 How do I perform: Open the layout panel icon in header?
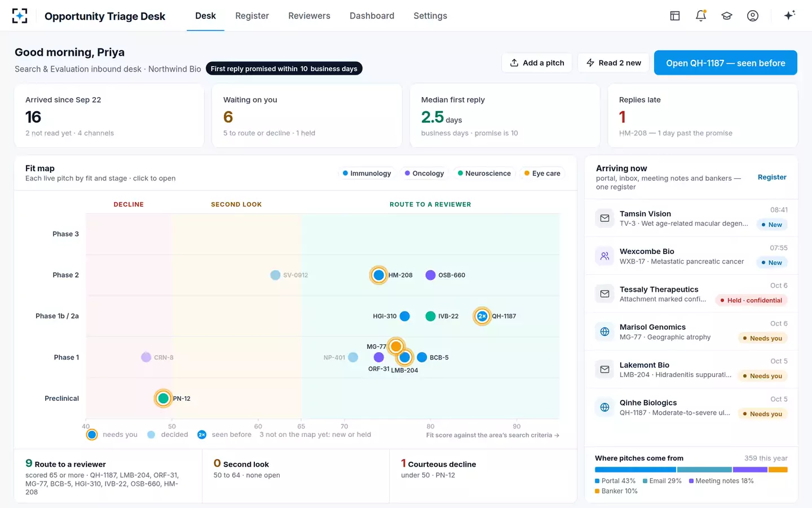tap(674, 16)
